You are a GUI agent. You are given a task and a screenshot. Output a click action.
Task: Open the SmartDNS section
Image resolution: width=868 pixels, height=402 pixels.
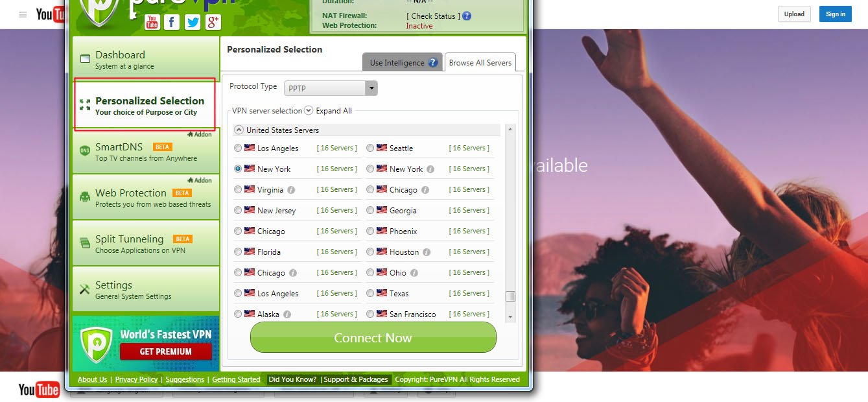tap(146, 151)
